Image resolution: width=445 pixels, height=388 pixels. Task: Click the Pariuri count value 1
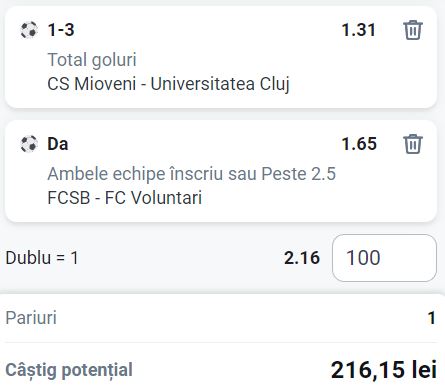click(x=432, y=318)
